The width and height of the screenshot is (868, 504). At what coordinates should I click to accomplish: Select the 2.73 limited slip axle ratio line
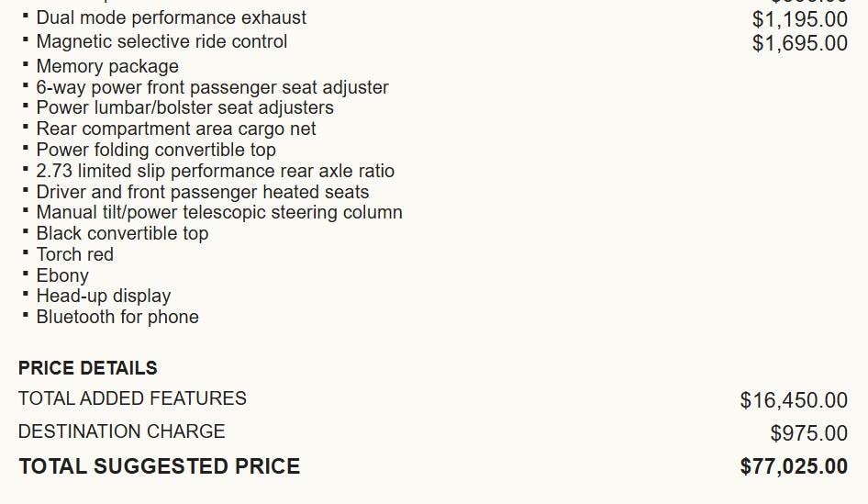tap(215, 171)
